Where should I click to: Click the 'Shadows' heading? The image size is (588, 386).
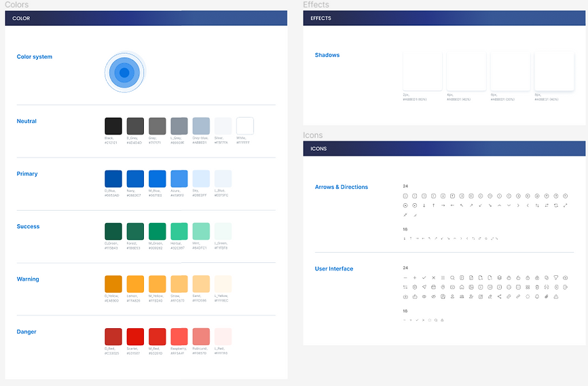[327, 55]
